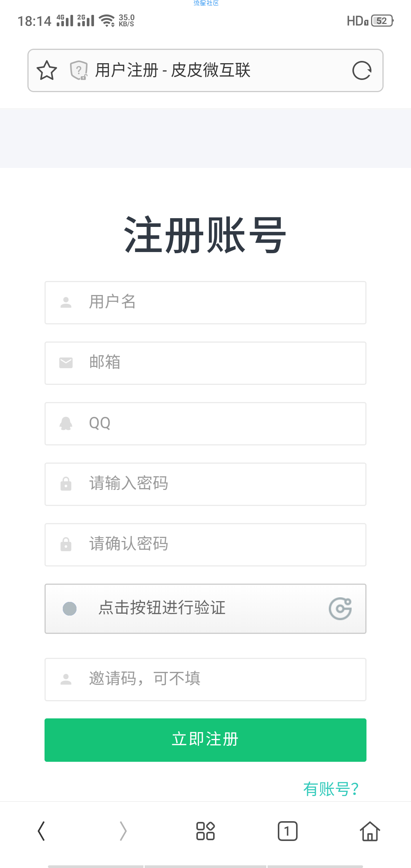Screen dimensions: 411x868
Task: Go forward with the right arrow
Action: (x=123, y=831)
